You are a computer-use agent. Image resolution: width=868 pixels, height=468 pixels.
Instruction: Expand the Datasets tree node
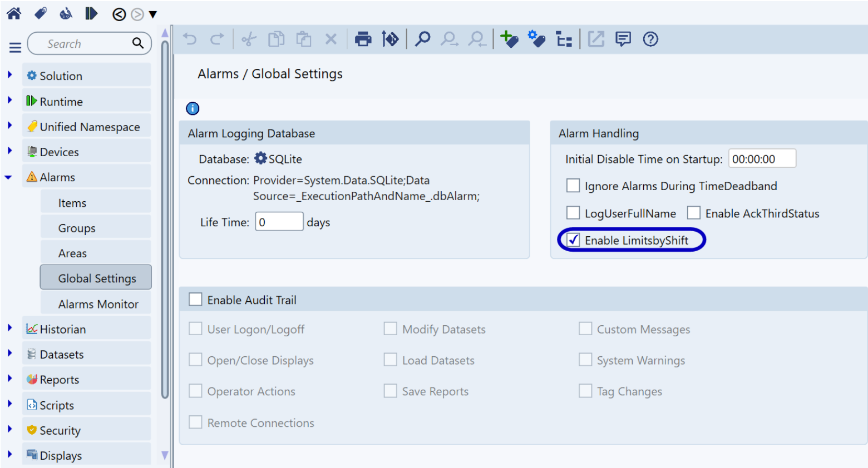pos(9,353)
